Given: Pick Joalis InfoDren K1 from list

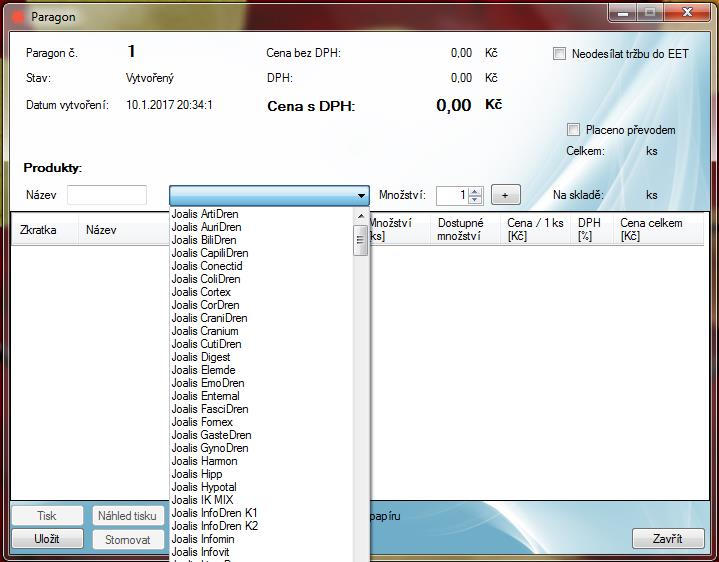Looking at the screenshot, I should [261, 512].
